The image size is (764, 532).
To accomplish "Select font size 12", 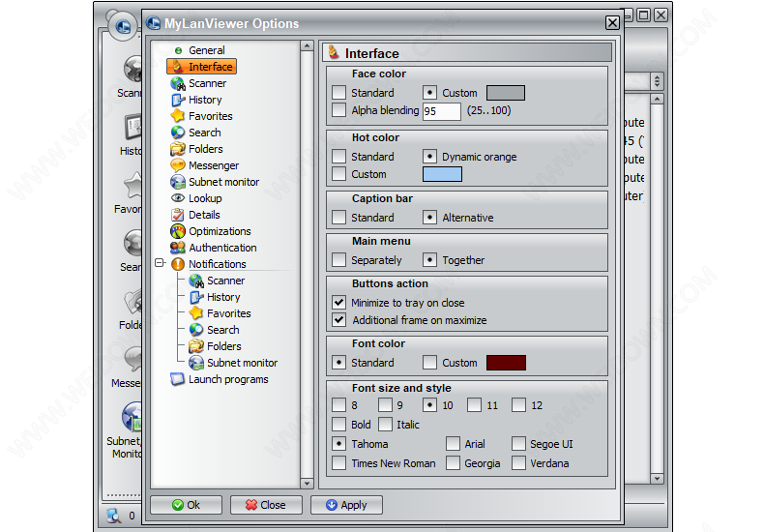I will click(519, 405).
